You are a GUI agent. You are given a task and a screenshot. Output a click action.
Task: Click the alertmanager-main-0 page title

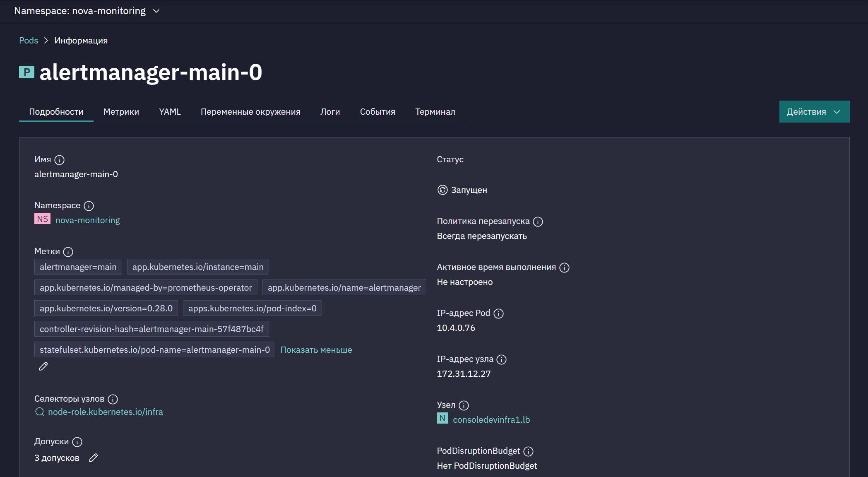pyautogui.click(x=151, y=72)
